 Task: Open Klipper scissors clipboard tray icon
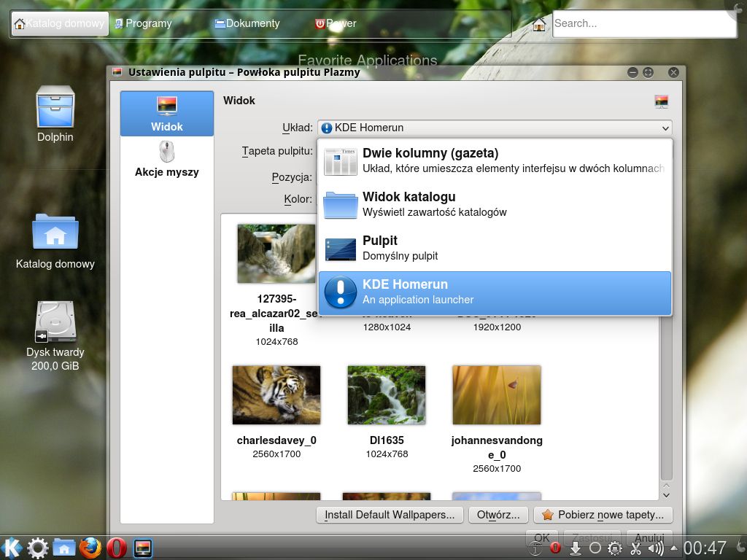(635, 548)
